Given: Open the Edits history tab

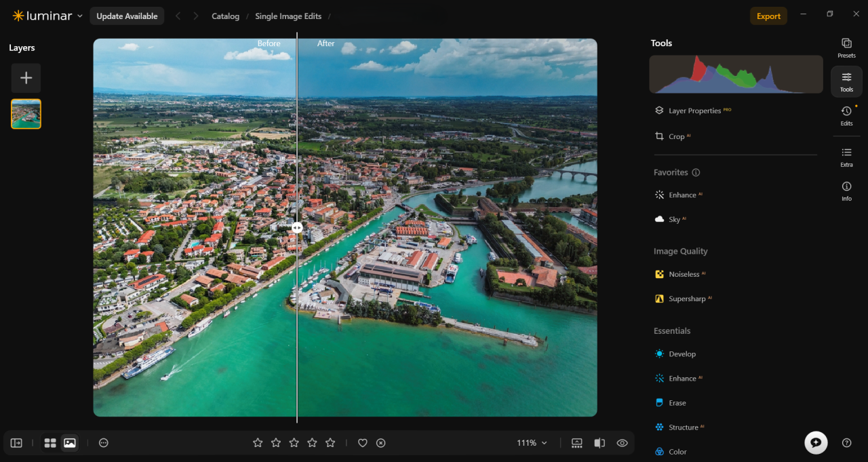Looking at the screenshot, I should point(846,115).
